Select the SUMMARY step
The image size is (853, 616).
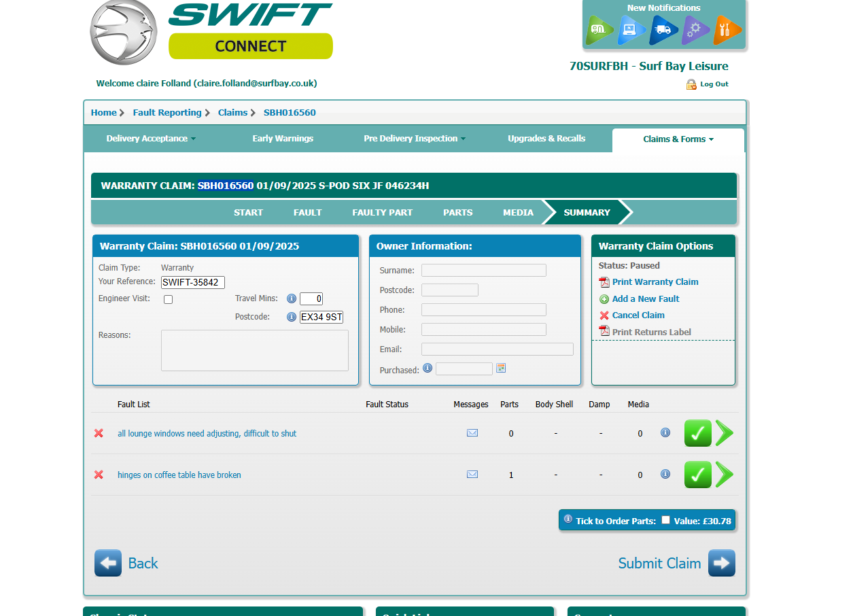(x=587, y=213)
